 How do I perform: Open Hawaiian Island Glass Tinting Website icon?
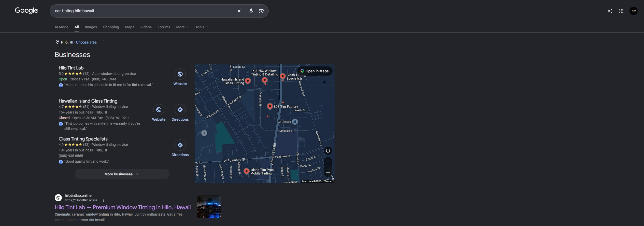click(x=159, y=110)
